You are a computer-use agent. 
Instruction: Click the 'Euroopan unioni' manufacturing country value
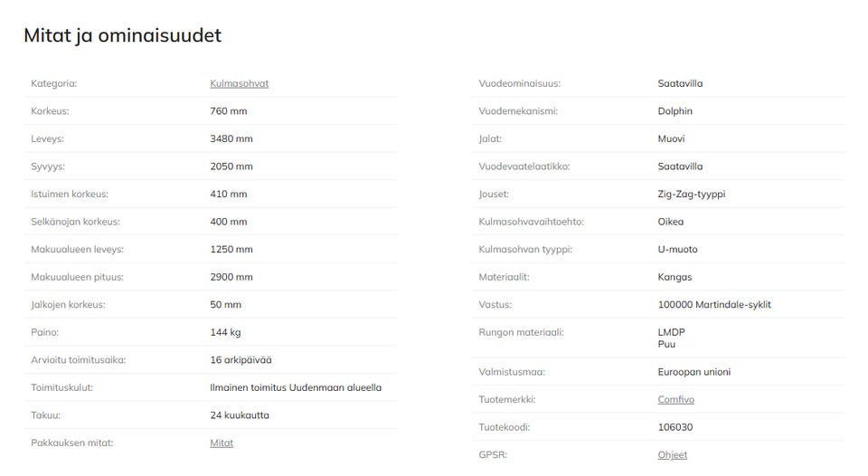[x=694, y=372]
